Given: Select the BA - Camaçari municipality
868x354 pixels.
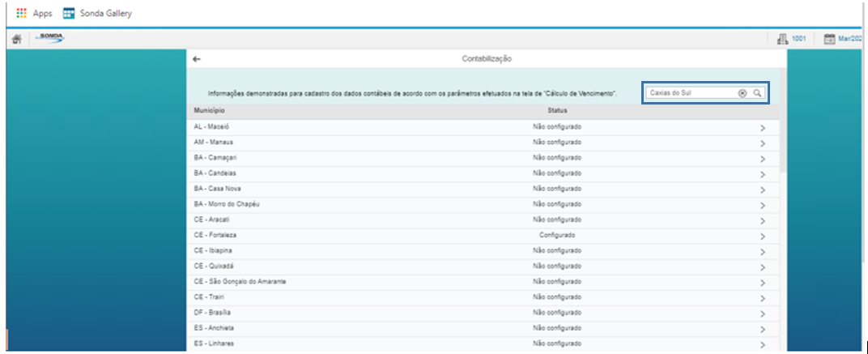Looking at the screenshot, I should [215, 158].
